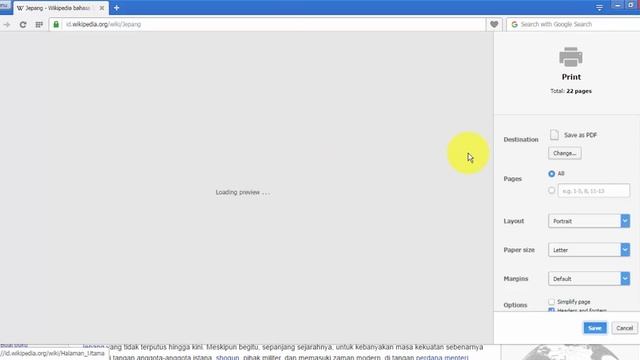Click the Save as PDF document icon

point(554,135)
